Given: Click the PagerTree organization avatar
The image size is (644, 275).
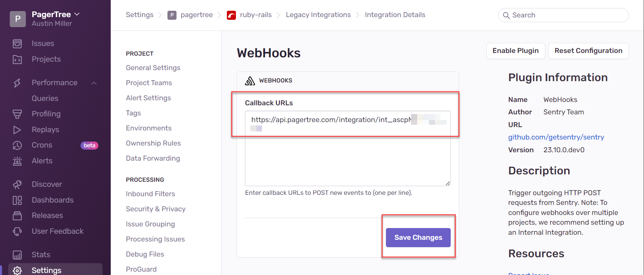Looking at the screenshot, I should click(18, 19).
